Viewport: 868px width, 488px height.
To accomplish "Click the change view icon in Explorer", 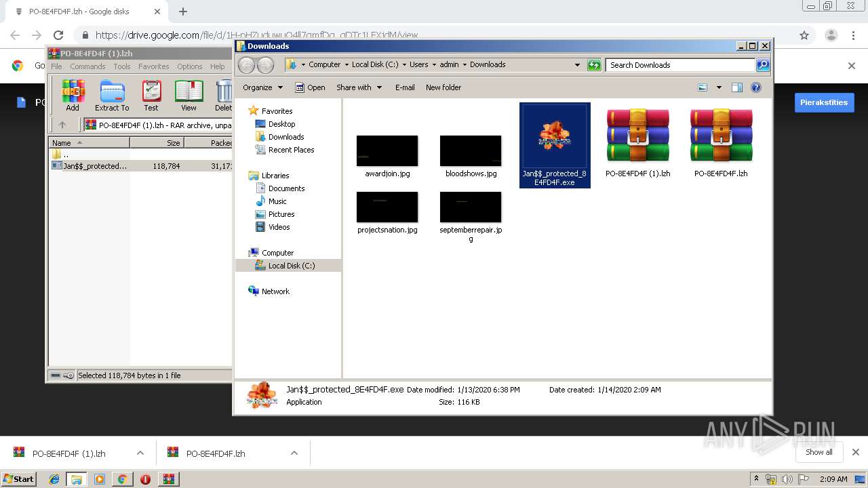I will tap(703, 87).
